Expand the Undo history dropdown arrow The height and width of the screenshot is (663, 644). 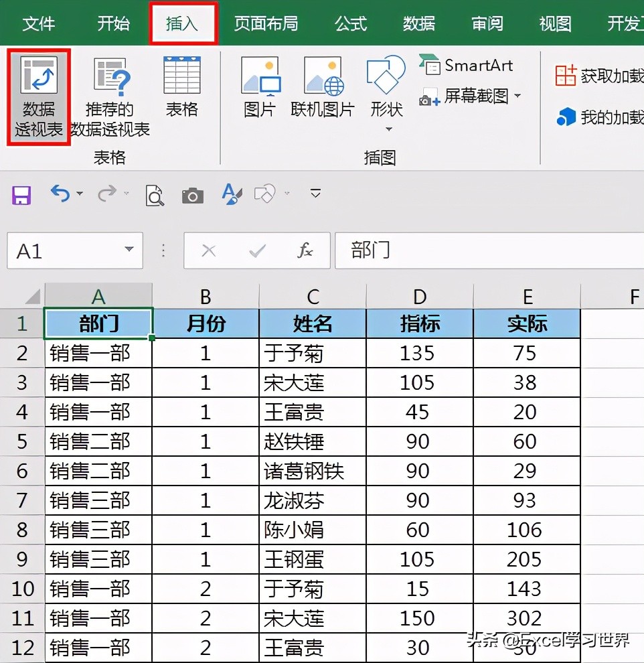[x=80, y=194]
